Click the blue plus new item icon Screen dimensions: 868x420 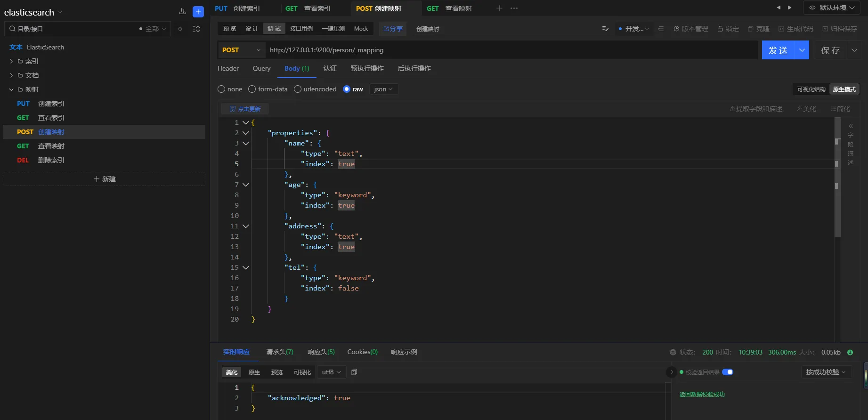coord(198,12)
